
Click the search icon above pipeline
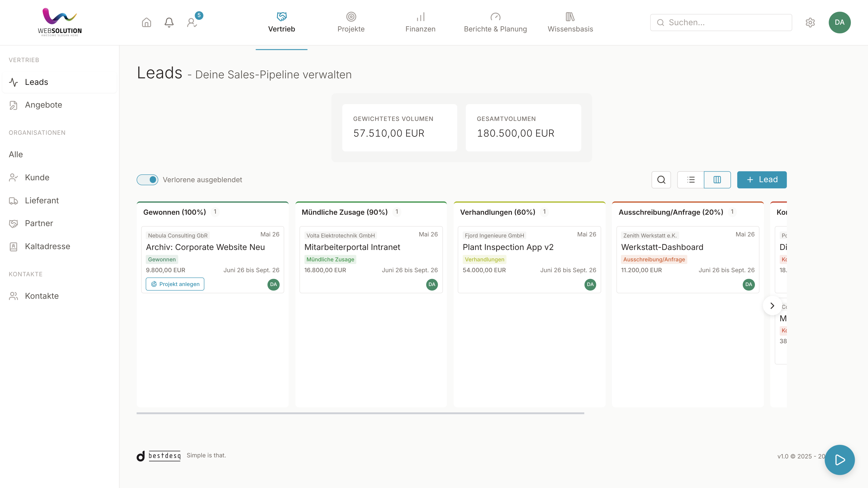661,179
